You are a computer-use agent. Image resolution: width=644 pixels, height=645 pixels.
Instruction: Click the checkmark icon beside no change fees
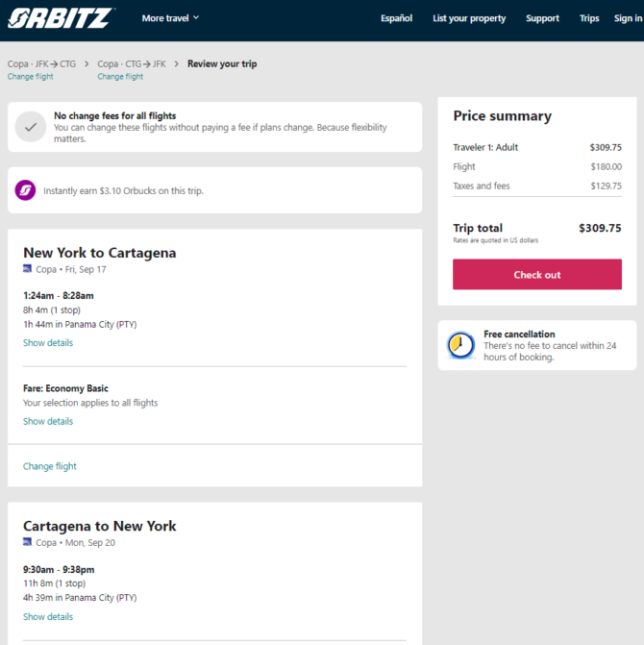[x=31, y=127]
